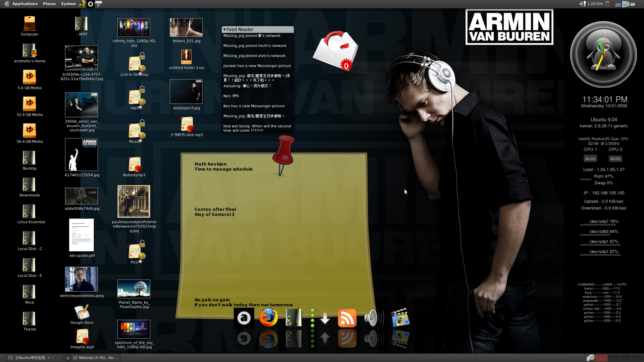Click 'jianwei has a new Messenger picture' feed

257,66
